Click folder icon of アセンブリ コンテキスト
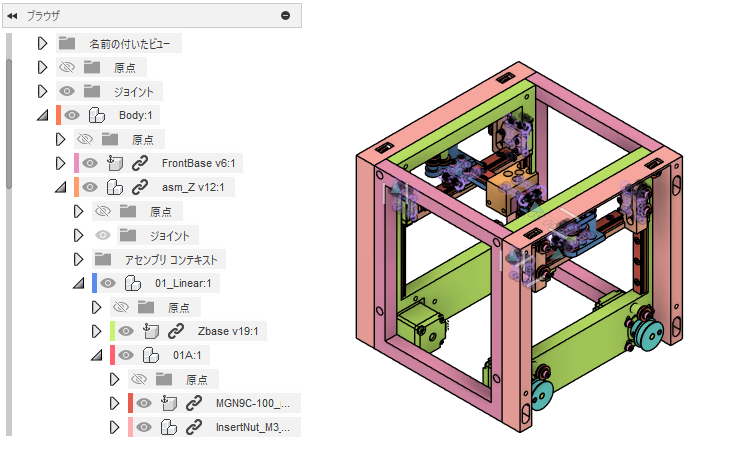This screenshot has height=457, width=753. [x=103, y=259]
